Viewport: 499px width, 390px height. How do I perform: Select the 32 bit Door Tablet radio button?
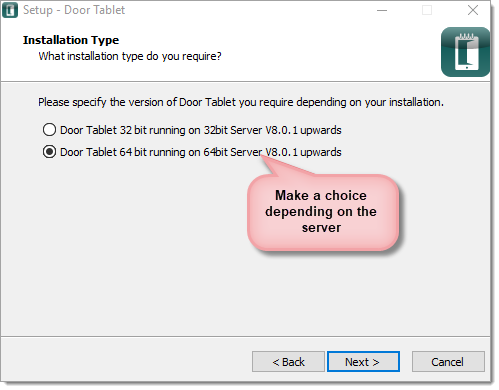click(49, 130)
